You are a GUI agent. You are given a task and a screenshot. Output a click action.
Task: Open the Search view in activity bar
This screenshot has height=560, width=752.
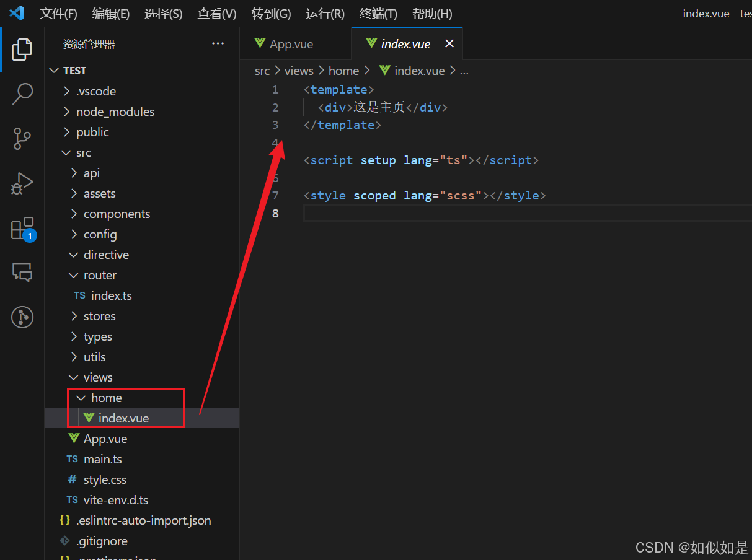click(22, 94)
